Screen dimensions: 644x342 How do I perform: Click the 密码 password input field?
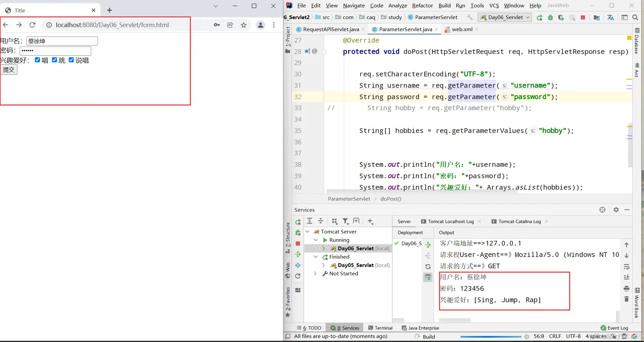point(55,51)
